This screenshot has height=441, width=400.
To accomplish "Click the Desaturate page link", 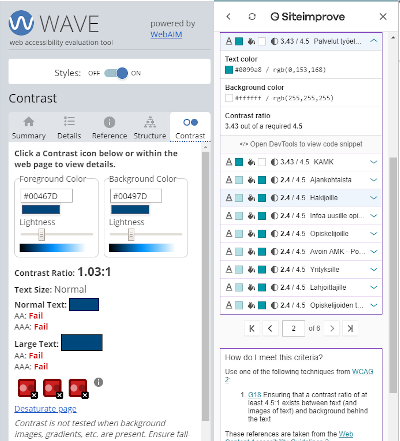I will 45,409.
